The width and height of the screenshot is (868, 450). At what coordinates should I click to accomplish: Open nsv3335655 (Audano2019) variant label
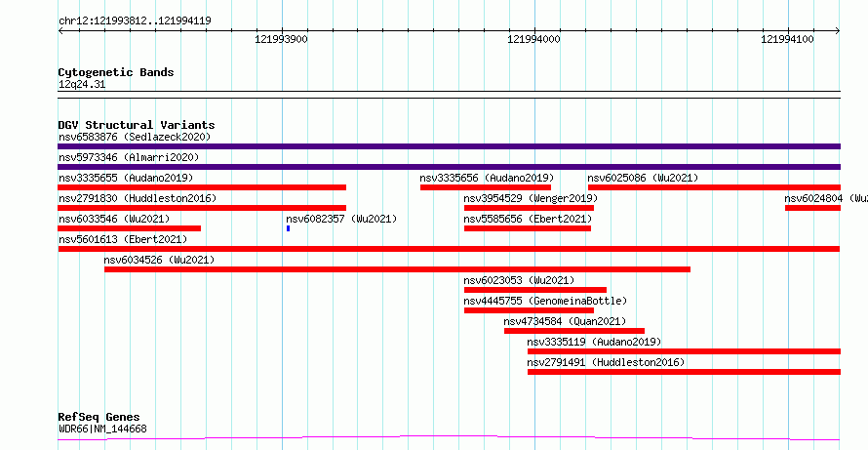126,178
